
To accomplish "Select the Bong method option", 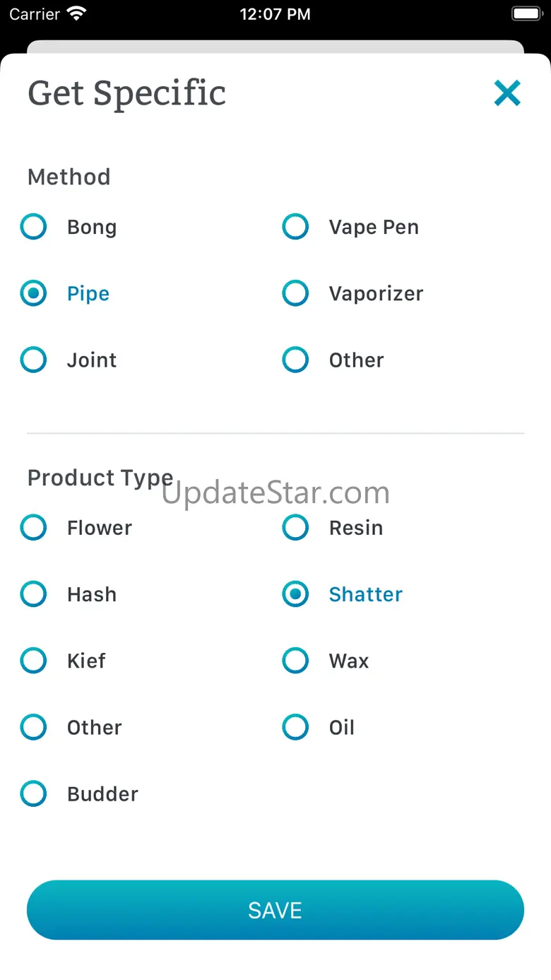I will point(33,228).
